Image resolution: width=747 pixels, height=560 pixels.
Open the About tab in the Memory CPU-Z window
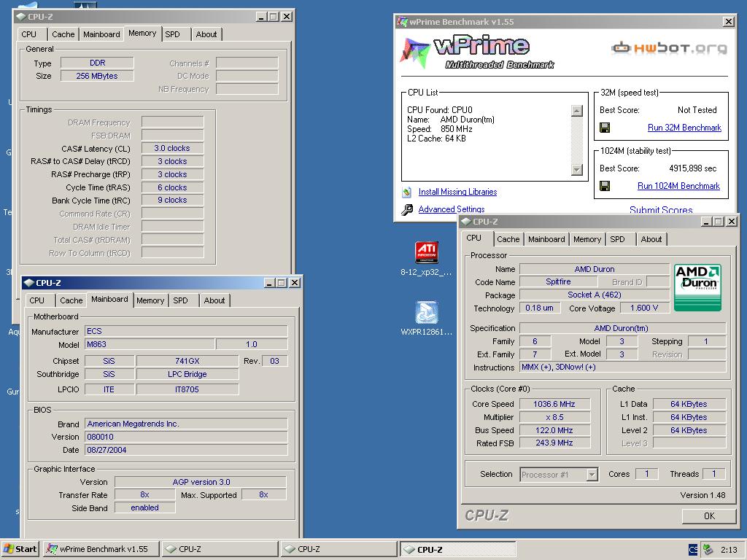206,34
